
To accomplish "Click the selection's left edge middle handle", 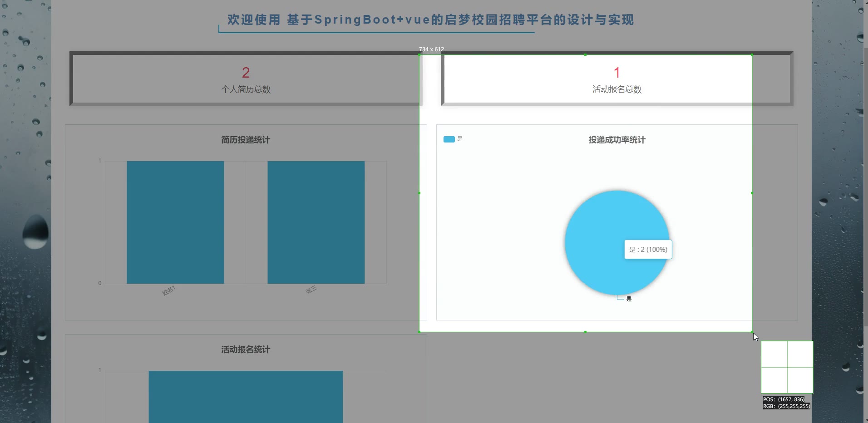I will (419, 193).
